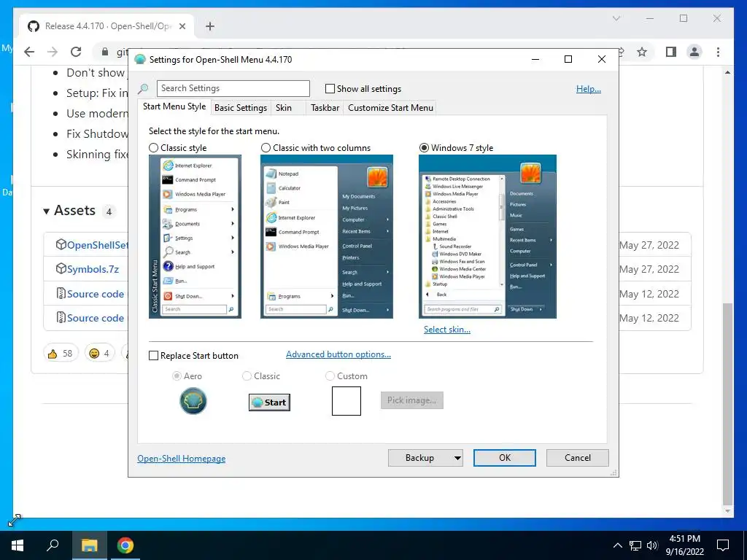Click the Windows 7 style preview image
This screenshot has height=560, width=747.
[x=487, y=237]
